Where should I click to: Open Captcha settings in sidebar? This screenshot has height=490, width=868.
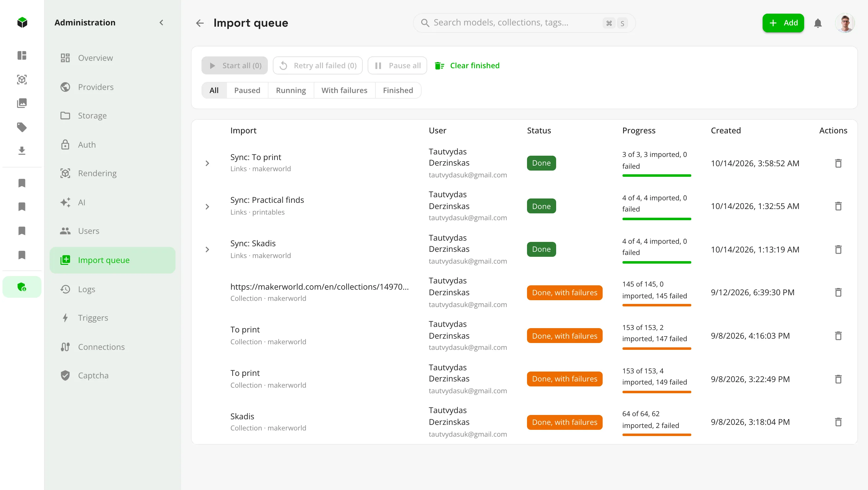click(x=112, y=376)
